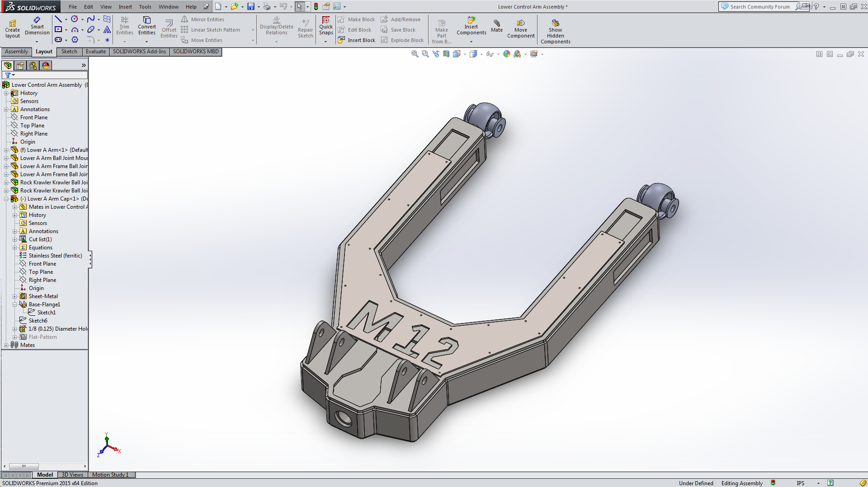This screenshot has height=487, width=868.
Task: Click the Search Community Forum field
Action: 760,7
